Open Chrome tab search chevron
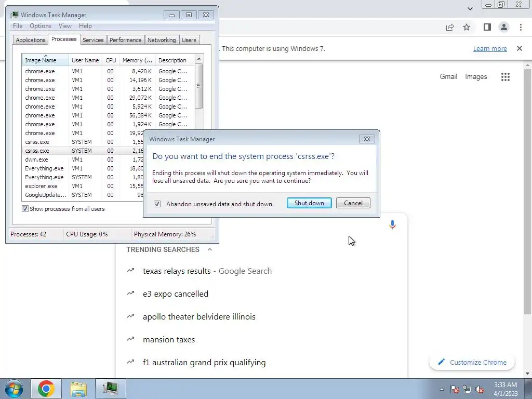The width and height of the screenshot is (532, 399). (x=470, y=8)
